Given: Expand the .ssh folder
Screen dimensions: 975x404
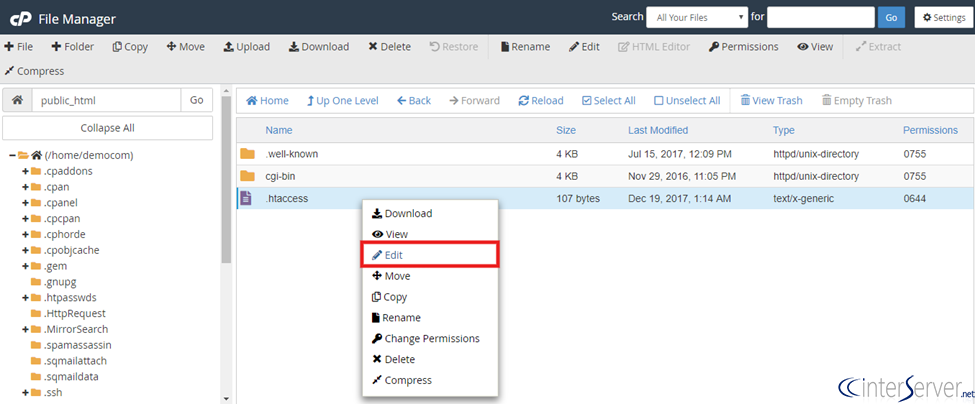Looking at the screenshot, I should coord(25,393).
